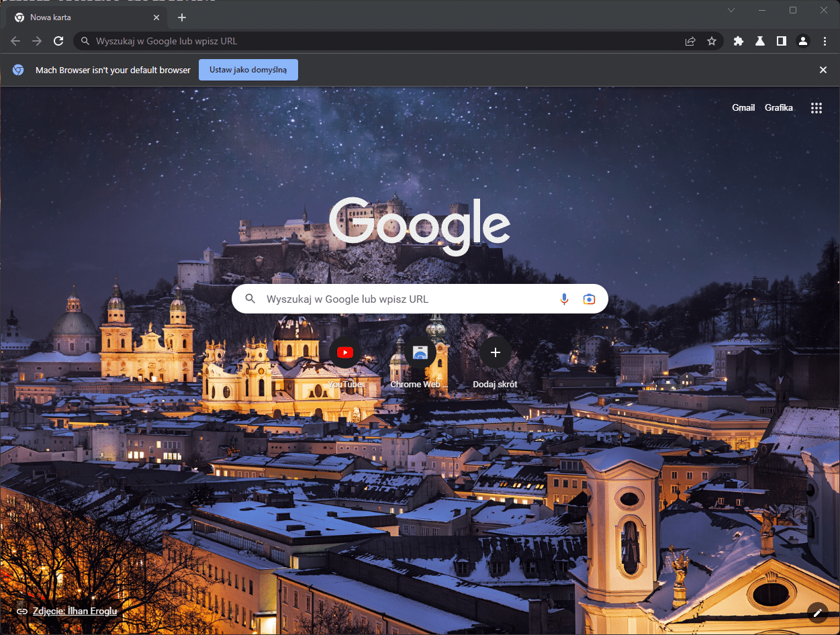Open the experiments flask icon
The image size is (840, 635).
(759, 41)
